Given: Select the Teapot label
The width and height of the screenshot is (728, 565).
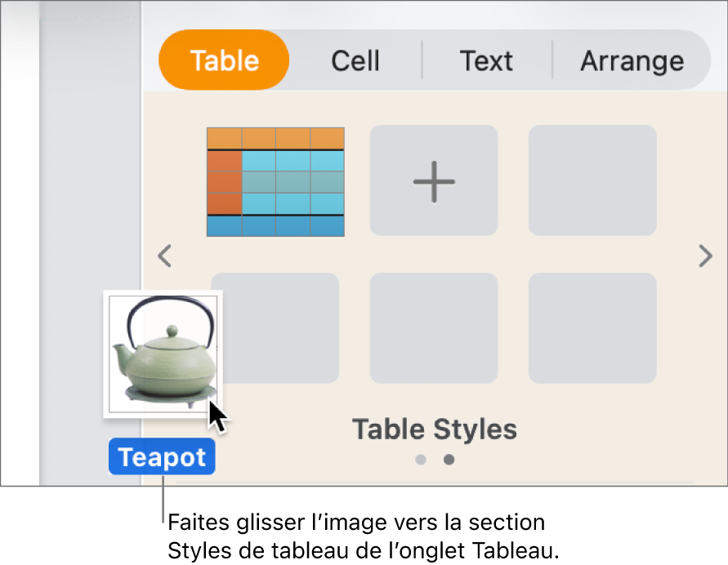Looking at the screenshot, I should click(162, 456).
